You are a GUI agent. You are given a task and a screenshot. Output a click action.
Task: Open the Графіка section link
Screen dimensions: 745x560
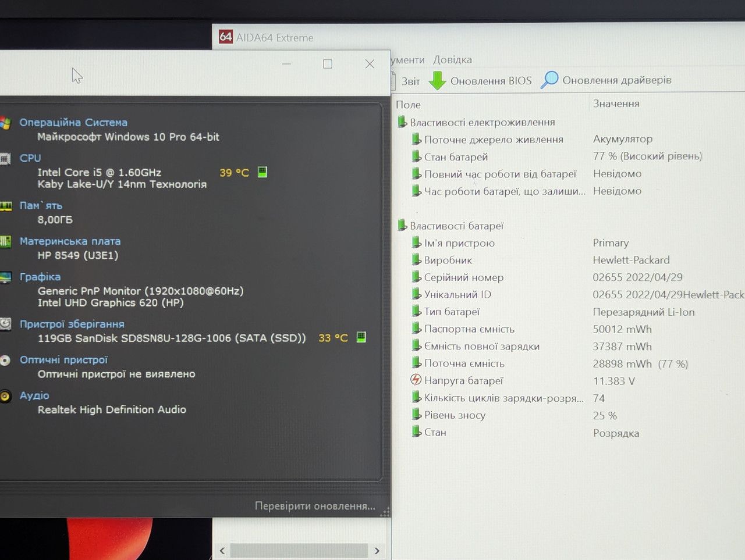tap(40, 277)
